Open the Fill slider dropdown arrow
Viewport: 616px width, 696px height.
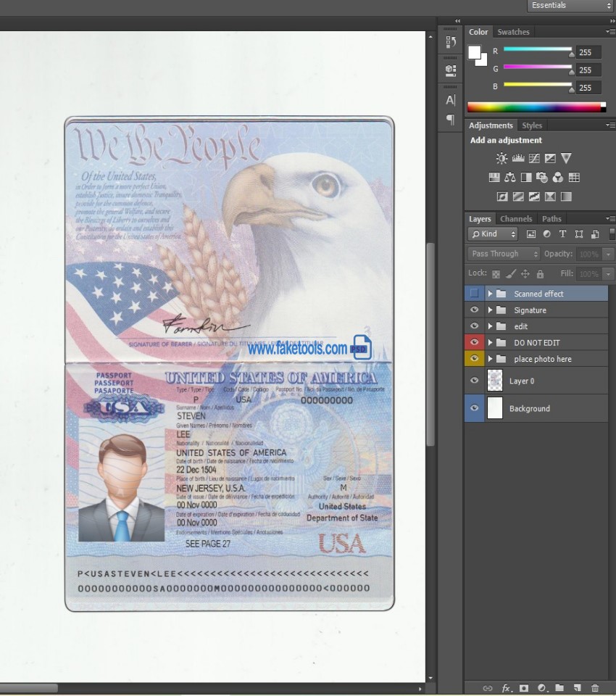click(609, 274)
